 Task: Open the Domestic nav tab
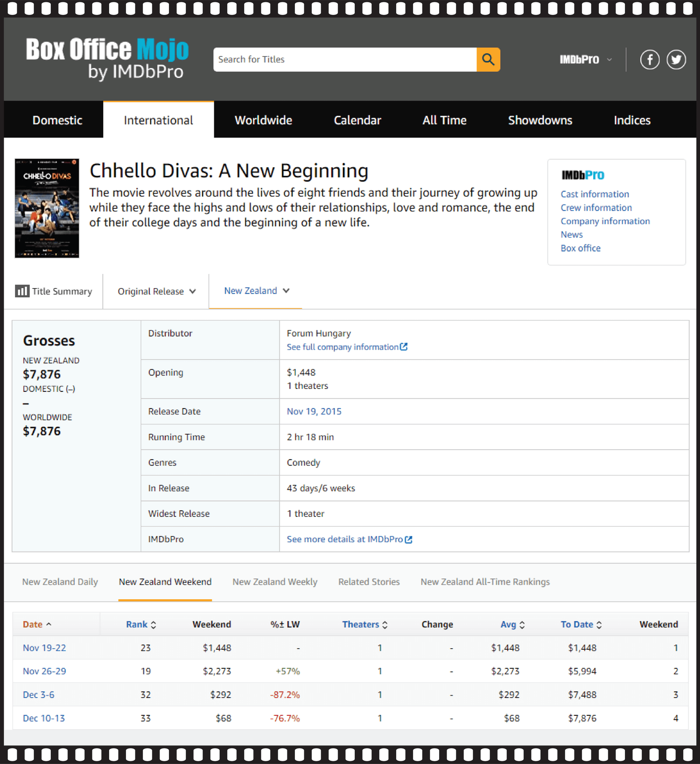(57, 120)
